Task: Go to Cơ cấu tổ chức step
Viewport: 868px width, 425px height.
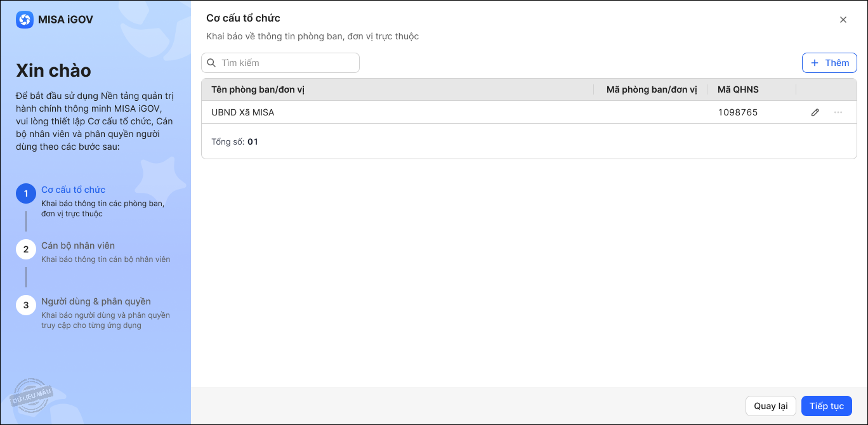Action: pos(73,190)
